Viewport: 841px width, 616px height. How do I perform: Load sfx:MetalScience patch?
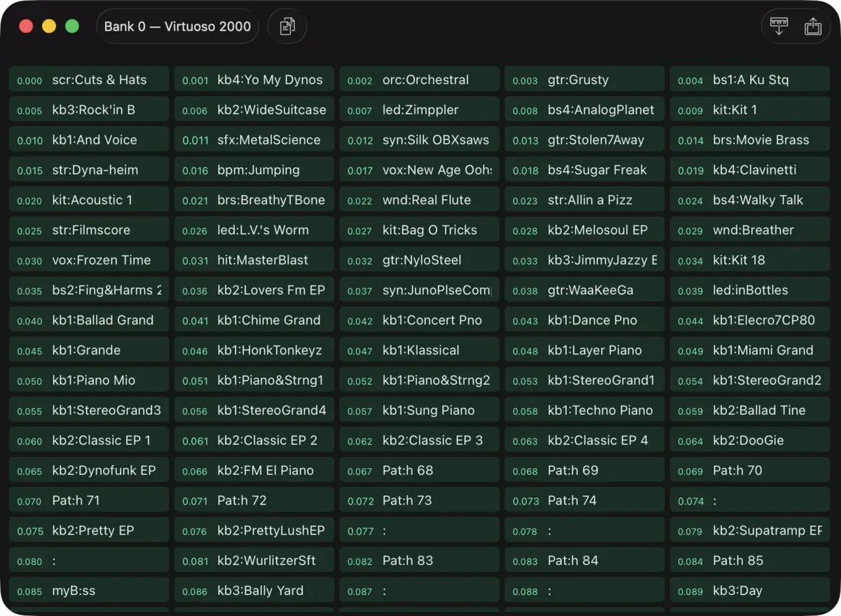254,139
